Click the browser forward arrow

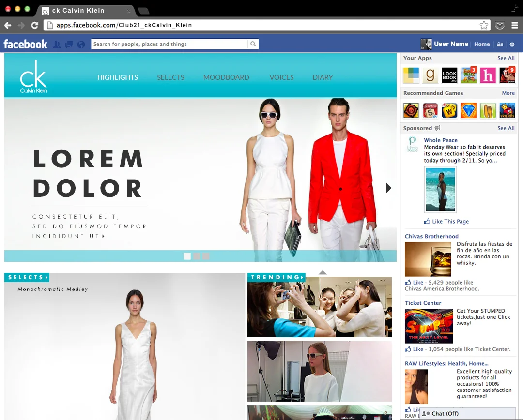point(21,25)
